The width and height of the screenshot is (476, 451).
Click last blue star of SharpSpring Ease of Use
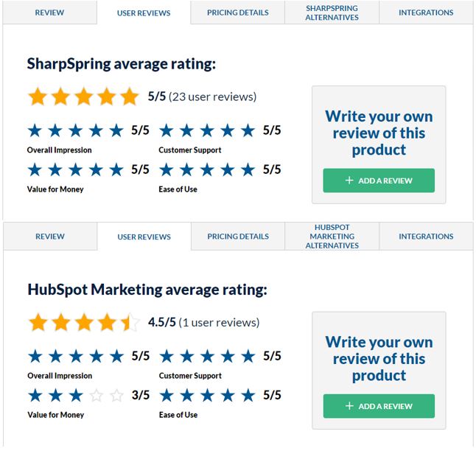pos(248,169)
